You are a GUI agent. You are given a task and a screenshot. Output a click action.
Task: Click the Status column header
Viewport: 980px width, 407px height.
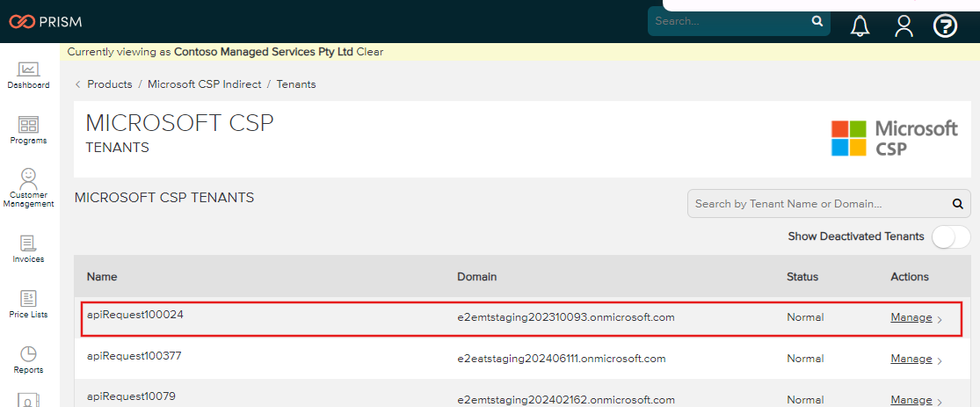(x=802, y=276)
